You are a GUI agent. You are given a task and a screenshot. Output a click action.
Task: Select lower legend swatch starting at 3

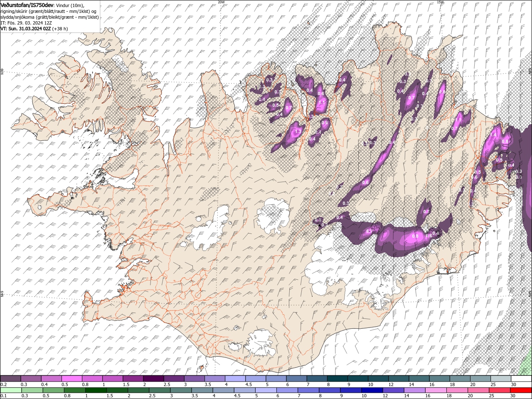pos(180,390)
